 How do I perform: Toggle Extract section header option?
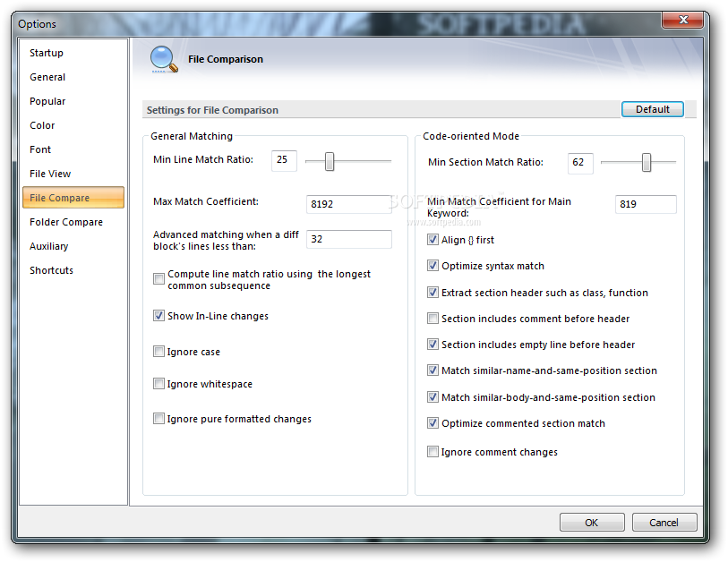point(433,293)
